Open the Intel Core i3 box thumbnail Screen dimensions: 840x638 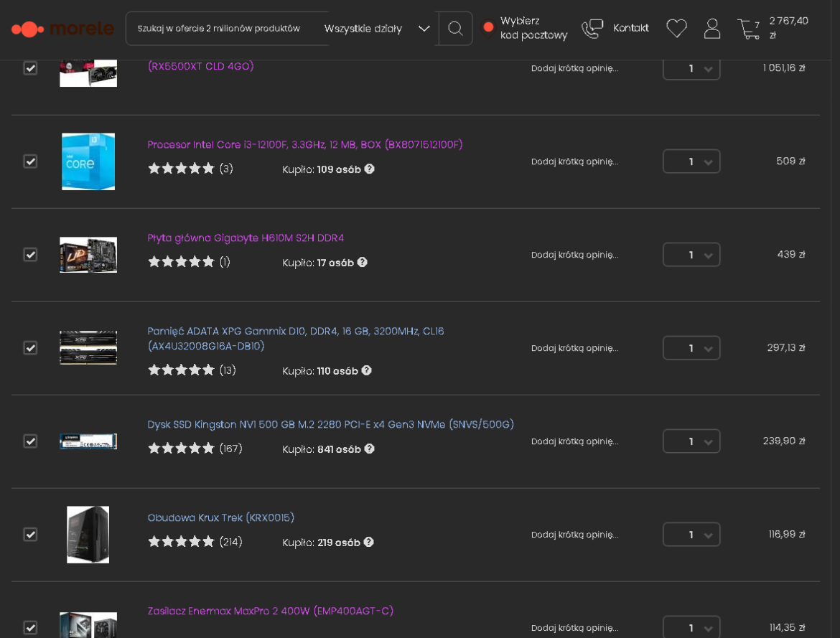click(x=88, y=161)
